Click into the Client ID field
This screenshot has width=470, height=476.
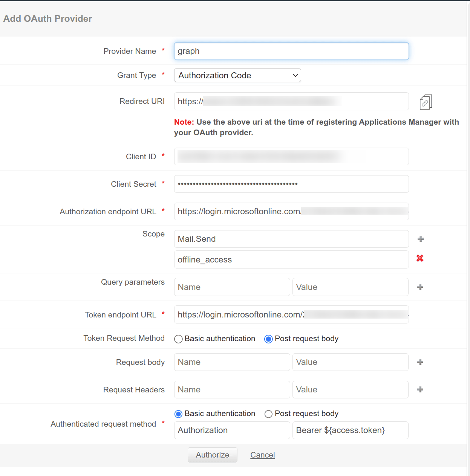(x=291, y=156)
